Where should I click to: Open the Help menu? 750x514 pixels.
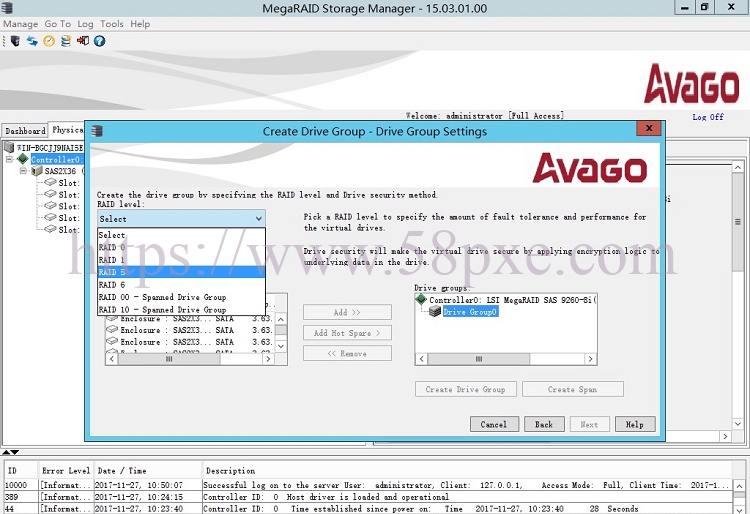[x=140, y=24]
